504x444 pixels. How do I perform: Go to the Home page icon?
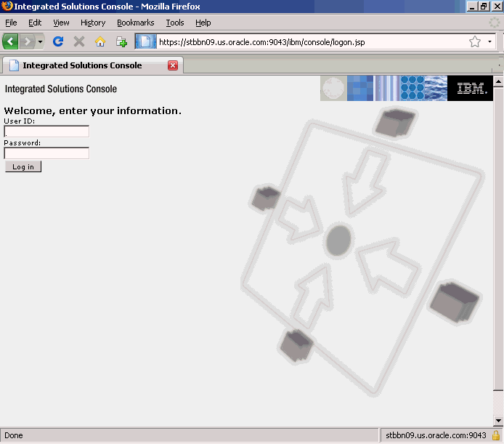[x=100, y=41]
